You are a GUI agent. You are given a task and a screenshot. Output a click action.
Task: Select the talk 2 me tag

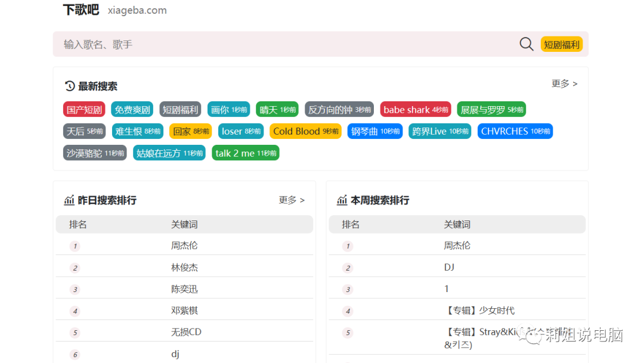point(246,153)
